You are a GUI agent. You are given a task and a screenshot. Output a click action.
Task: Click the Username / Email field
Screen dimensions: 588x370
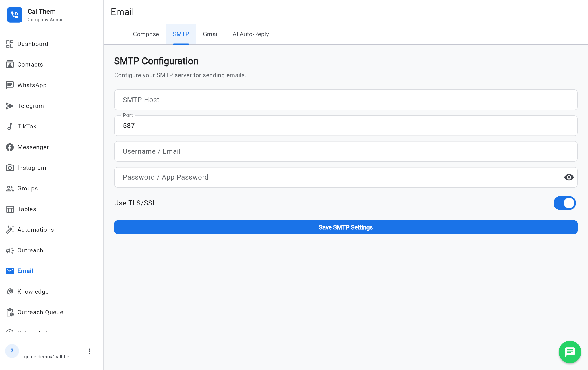coord(346,151)
